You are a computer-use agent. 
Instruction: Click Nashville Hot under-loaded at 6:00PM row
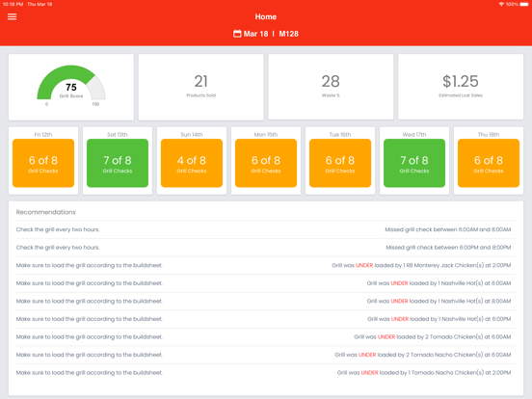(x=266, y=319)
